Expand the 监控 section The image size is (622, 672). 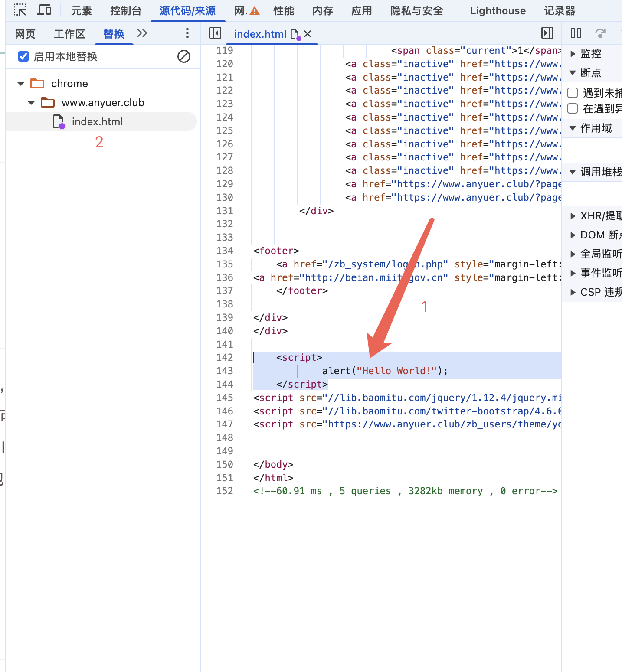coord(573,54)
